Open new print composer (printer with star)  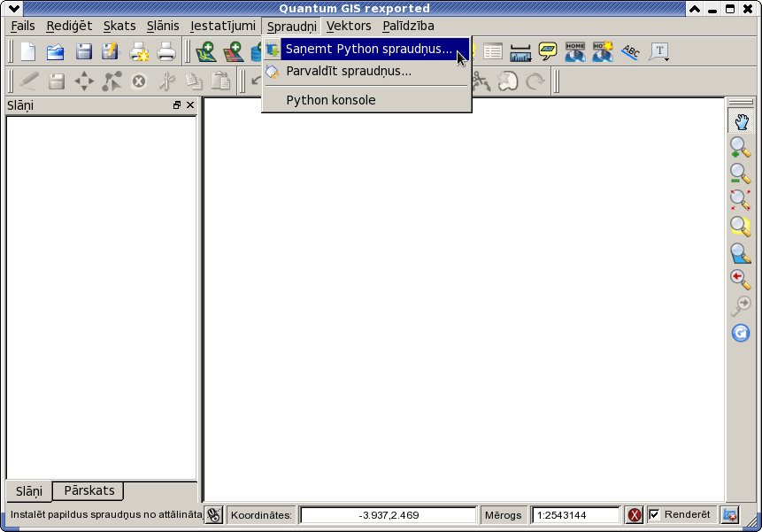(x=139, y=51)
